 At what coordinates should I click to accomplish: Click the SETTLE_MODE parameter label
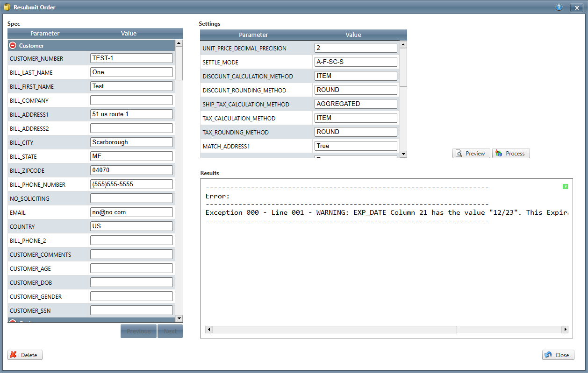[x=221, y=63]
